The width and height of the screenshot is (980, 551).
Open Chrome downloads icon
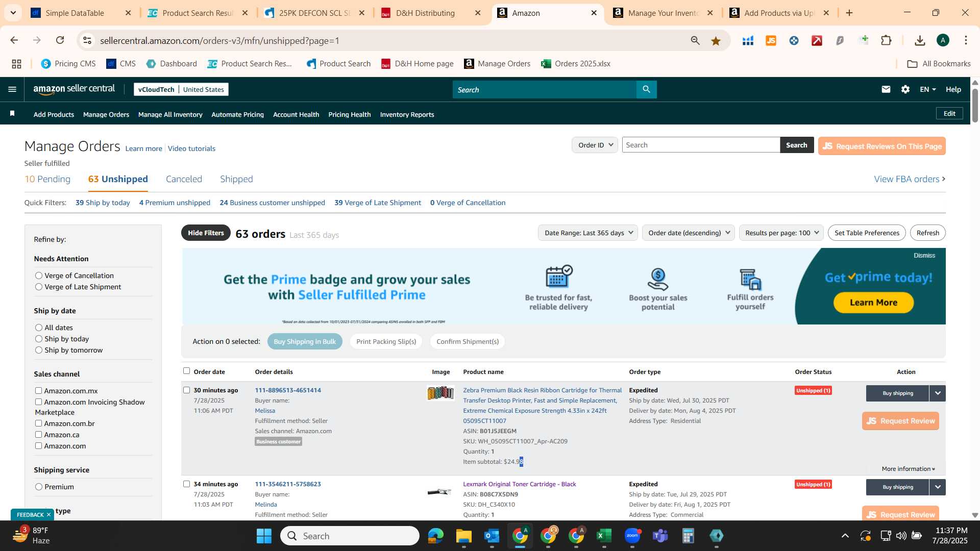920,40
